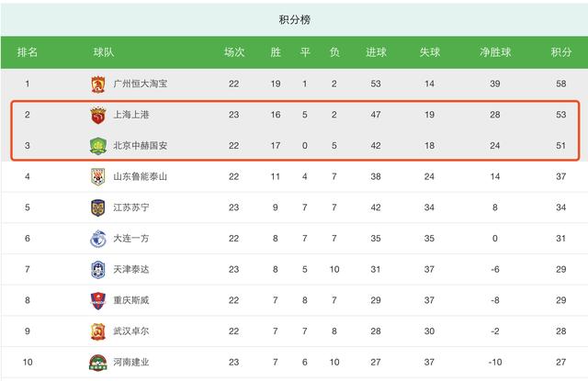Select the 山东鲁能泰山 club logo
This screenshot has width=588, height=381.
[98, 176]
